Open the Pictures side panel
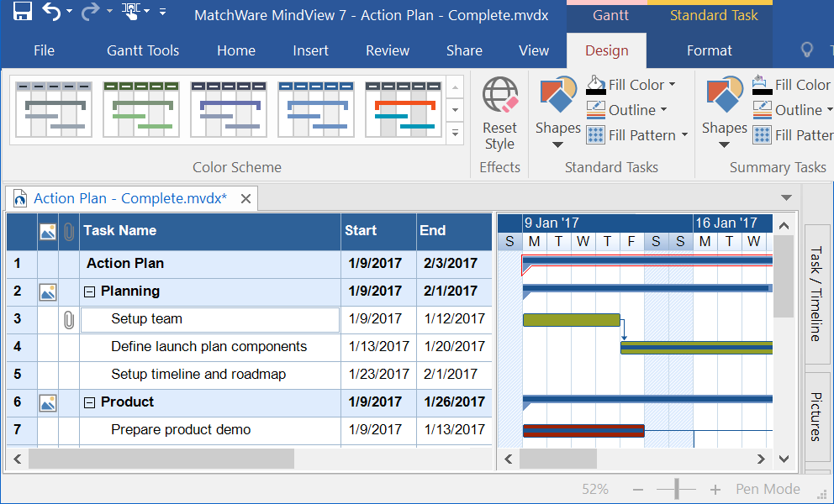 tap(815, 416)
